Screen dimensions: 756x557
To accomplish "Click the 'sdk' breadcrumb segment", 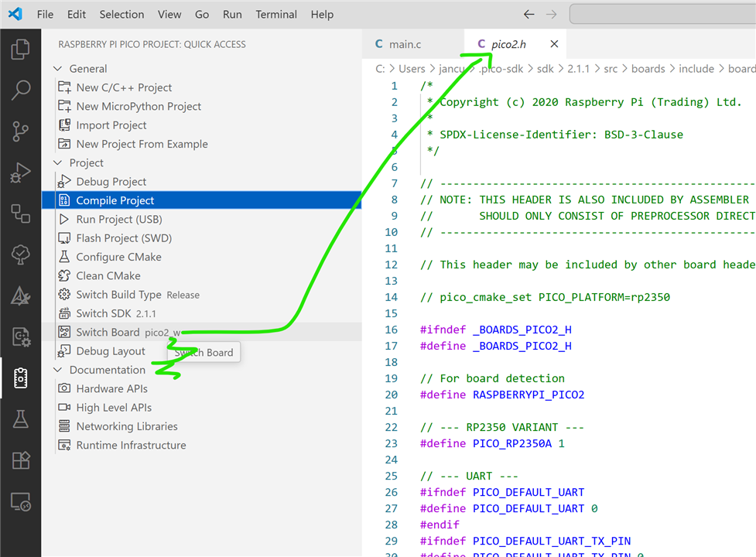I will pos(546,69).
